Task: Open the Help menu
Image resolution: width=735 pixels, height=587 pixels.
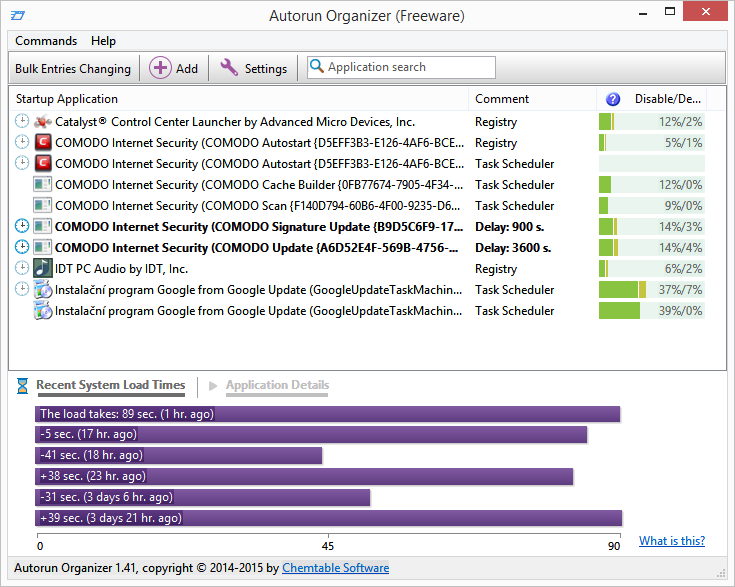Action: tap(103, 41)
